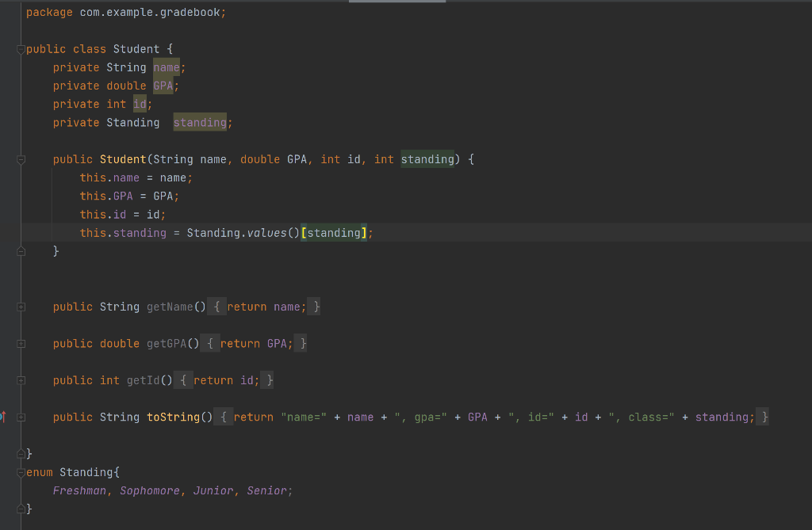Select the highlighted name field declaration
This screenshot has width=812, height=530.
(x=167, y=67)
